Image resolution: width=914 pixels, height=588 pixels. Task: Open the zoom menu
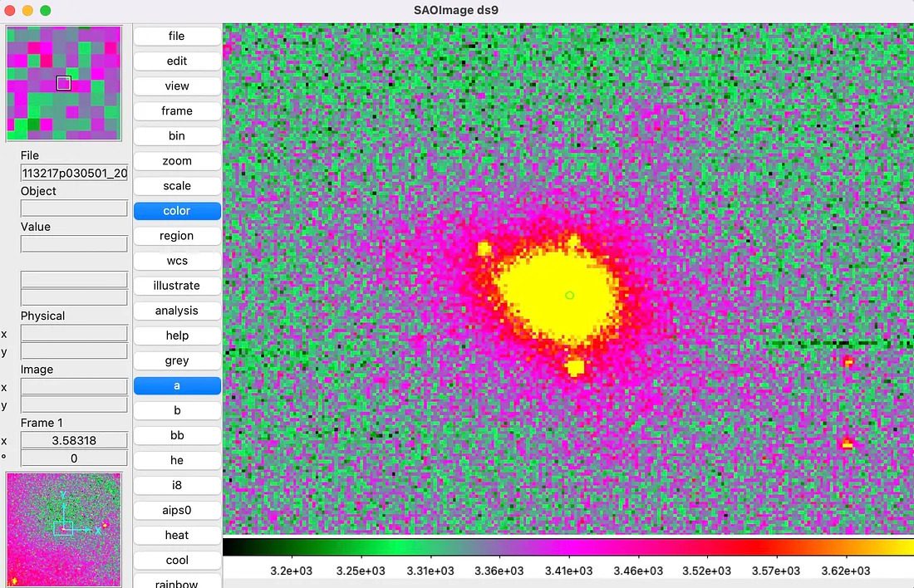(x=177, y=160)
